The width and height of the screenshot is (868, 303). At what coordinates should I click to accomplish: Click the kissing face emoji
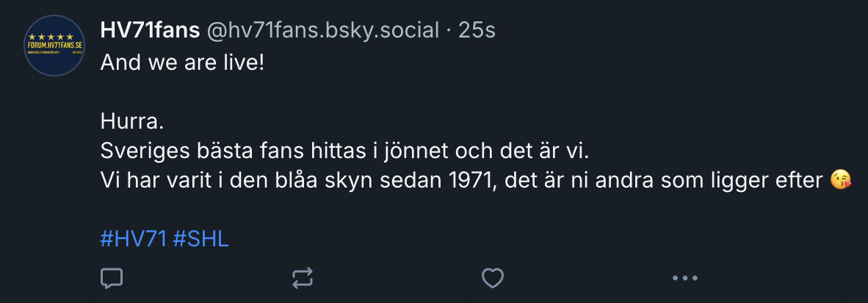[841, 180]
